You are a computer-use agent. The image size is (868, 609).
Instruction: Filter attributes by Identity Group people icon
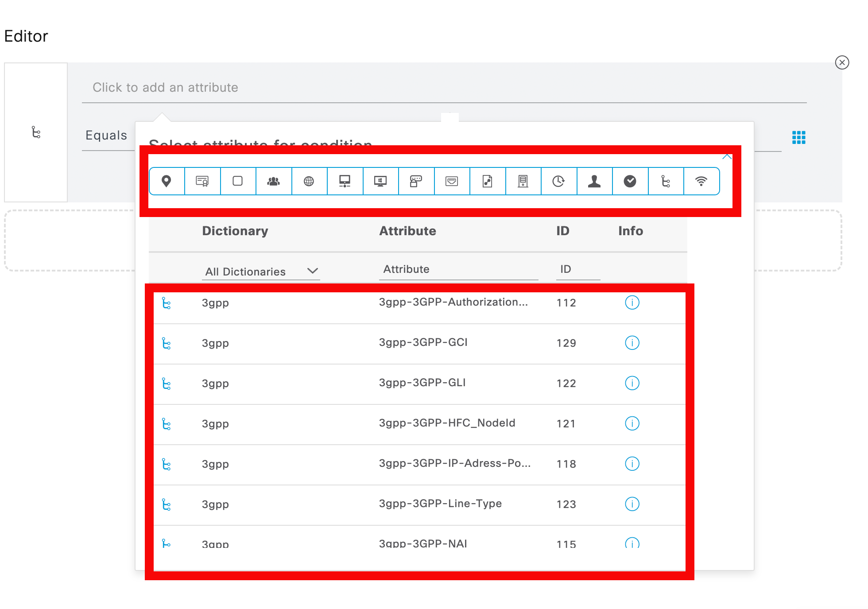[x=274, y=181]
